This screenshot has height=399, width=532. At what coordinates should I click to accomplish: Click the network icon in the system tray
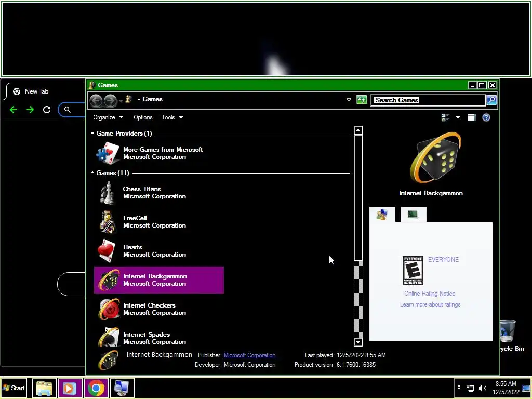(470, 388)
